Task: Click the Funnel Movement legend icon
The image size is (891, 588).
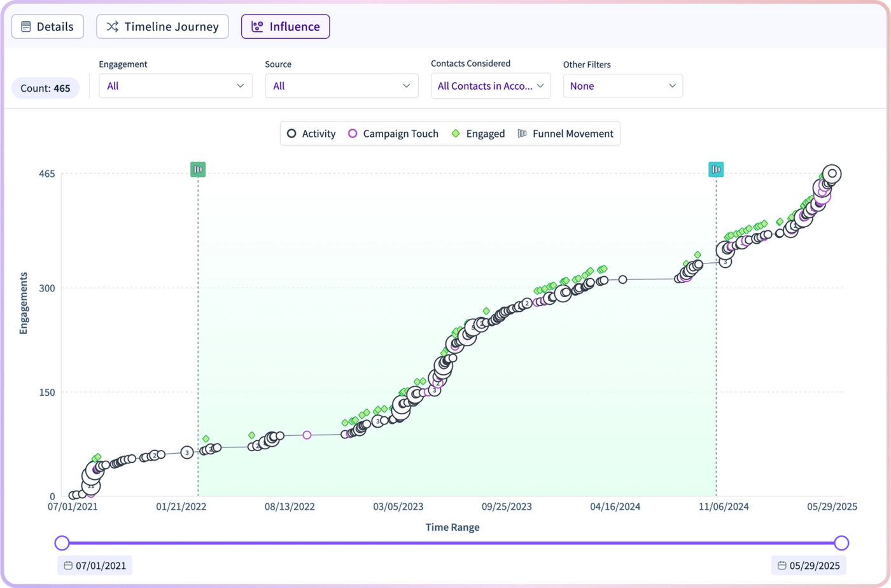Action: (523, 134)
